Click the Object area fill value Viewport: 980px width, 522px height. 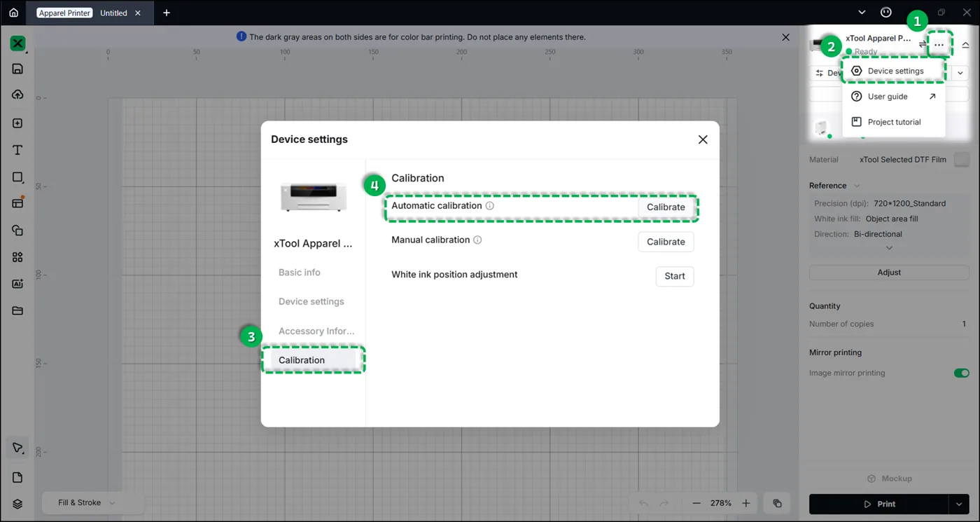click(x=892, y=219)
